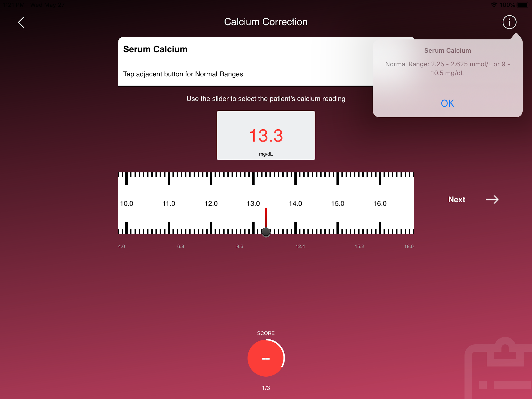Image resolution: width=532 pixels, height=399 pixels.
Task: Click the 13.0 mark on the ruler
Action: coord(253,204)
